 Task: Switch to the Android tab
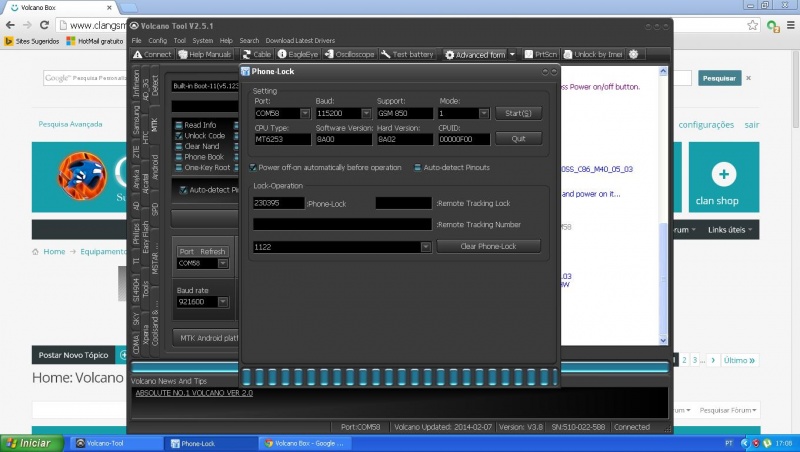point(155,167)
